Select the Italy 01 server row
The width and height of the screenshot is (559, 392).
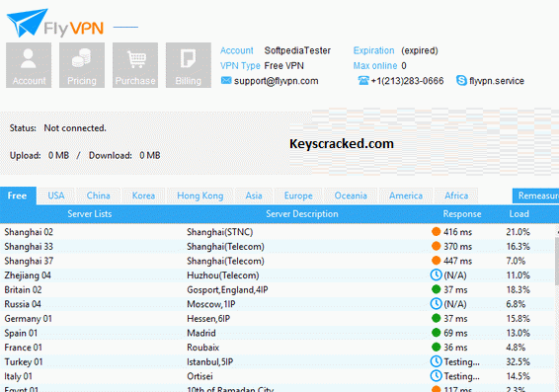pos(278,376)
